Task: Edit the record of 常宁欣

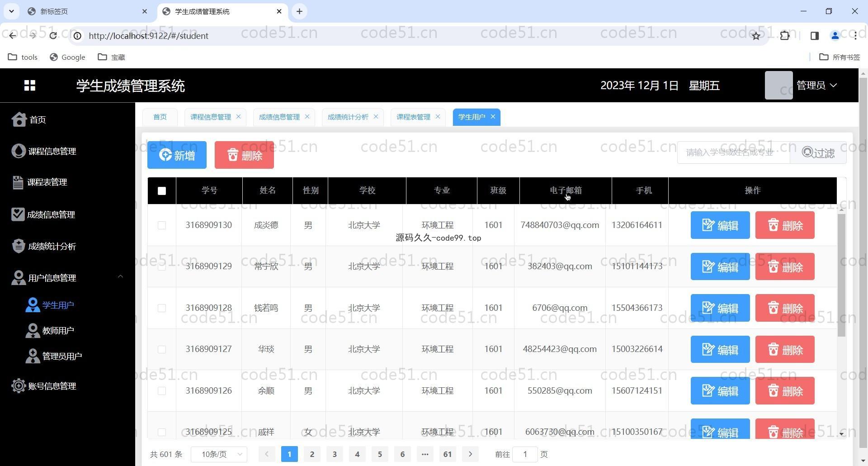Action: coord(720,266)
